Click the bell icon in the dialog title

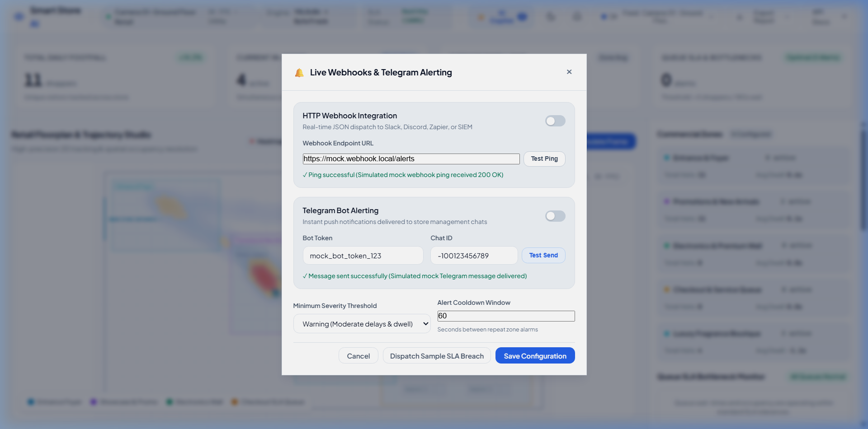click(x=299, y=73)
